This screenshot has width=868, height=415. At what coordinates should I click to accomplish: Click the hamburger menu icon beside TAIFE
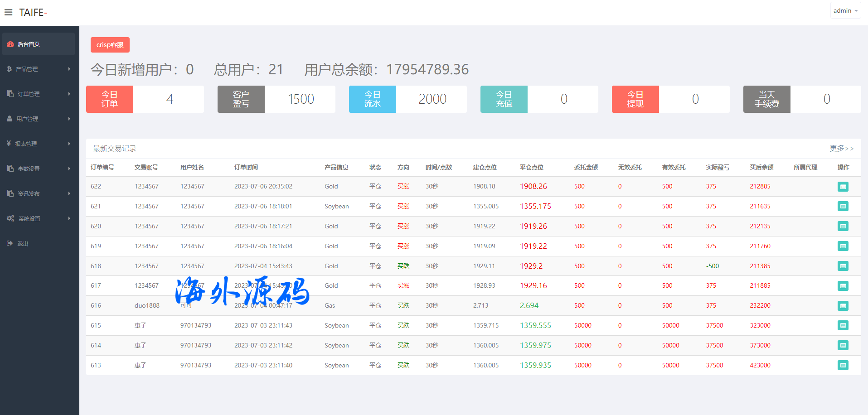[x=9, y=12]
